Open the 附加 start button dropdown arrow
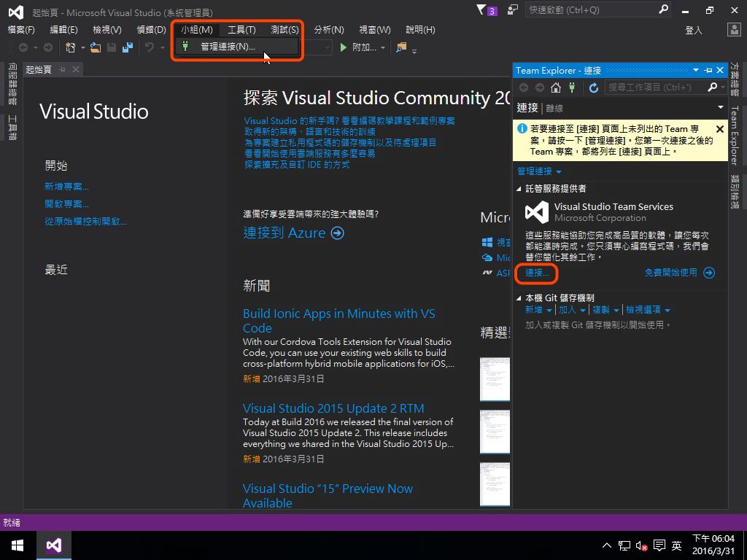The width and height of the screenshot is (747, 560). [x=382, y=47]
